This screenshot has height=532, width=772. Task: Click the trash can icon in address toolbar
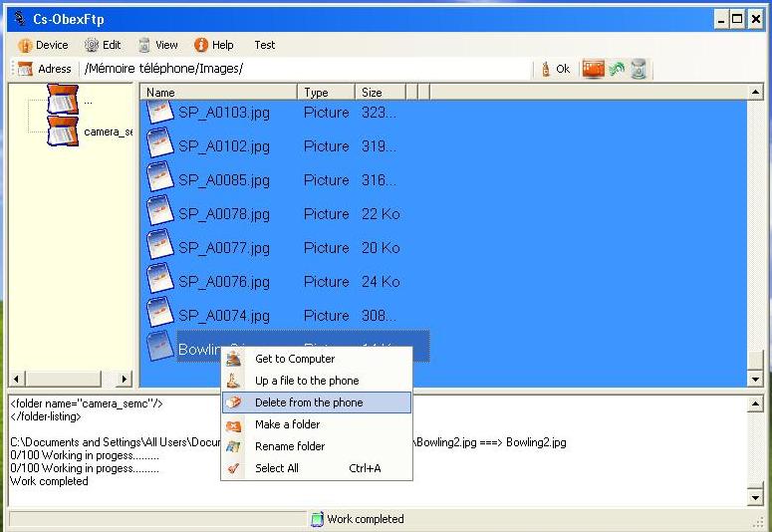pyautogui.click(x=639, y=69)
